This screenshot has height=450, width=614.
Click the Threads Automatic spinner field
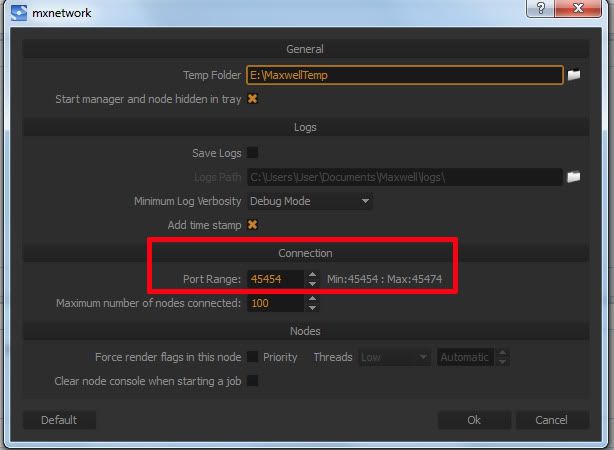click(465, 357)
